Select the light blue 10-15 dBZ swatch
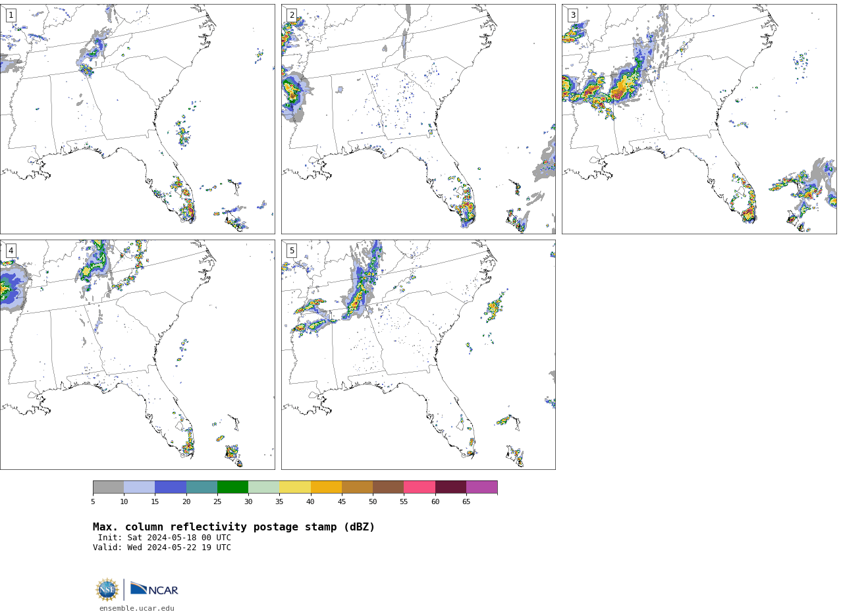Viewport: 843px width, 616px height. point(140,487)
